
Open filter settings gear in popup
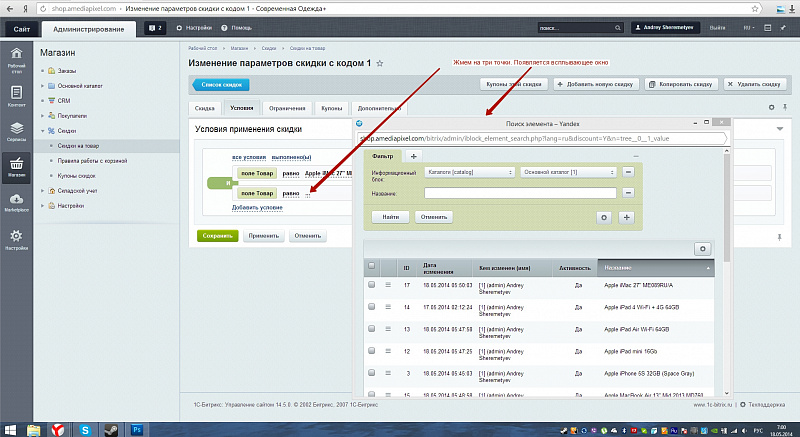point(604,218)
